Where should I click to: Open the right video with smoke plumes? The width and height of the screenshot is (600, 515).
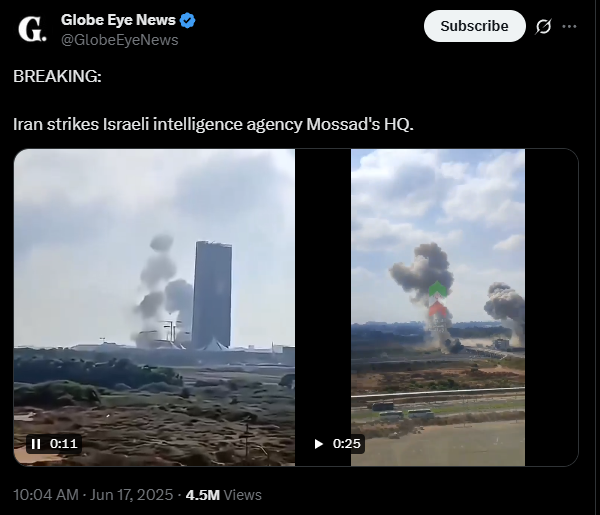(438, 307)
